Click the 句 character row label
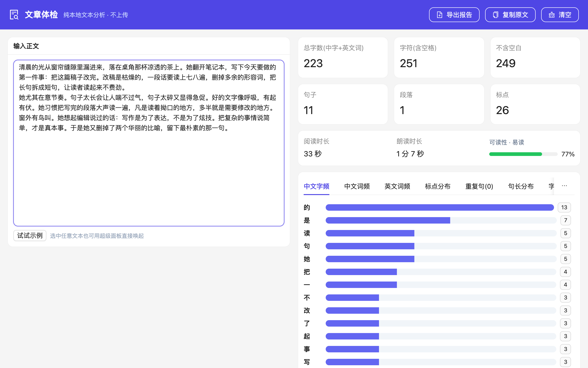The height and width of the screenshot is (368, 588). click(307, 246)
